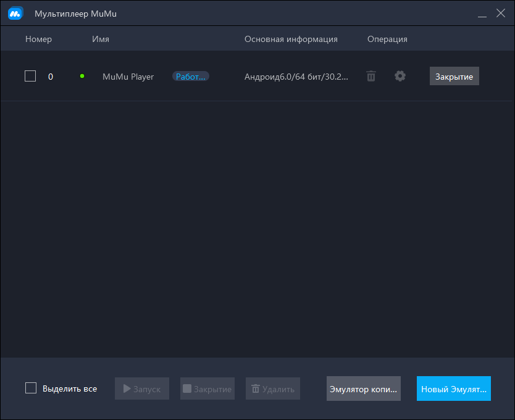
Task: Click the Закрытие button in MuMu Player row
Action: coord(454,76)
